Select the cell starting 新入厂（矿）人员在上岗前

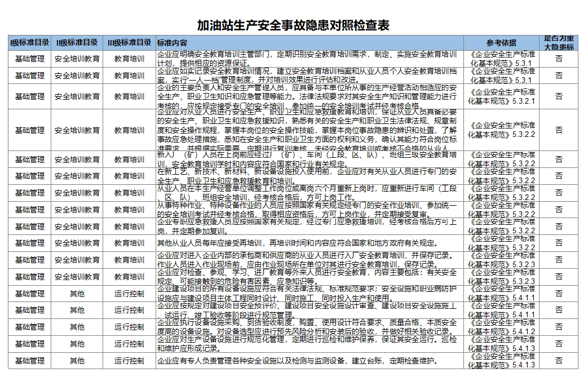click(x=310, y=159)
